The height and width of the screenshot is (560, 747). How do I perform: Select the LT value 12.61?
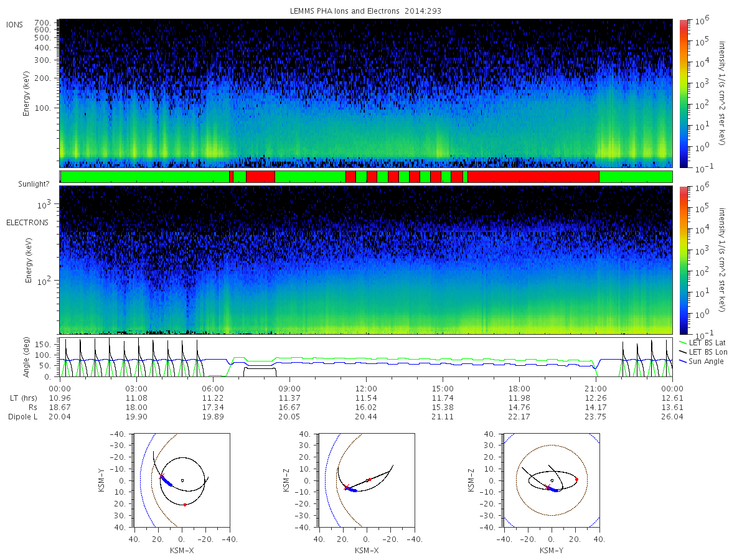coord(672,398)
